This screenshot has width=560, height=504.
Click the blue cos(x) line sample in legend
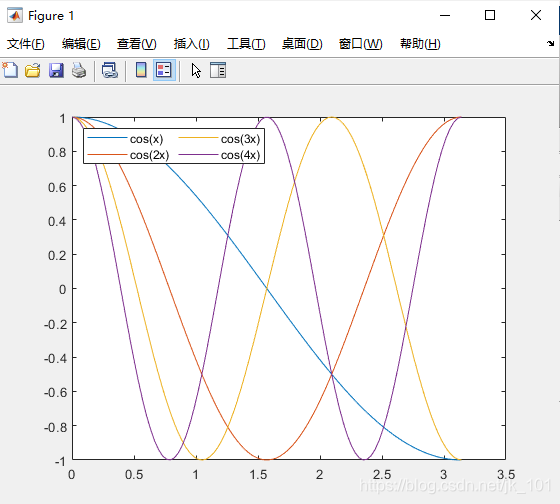click(x=107, y=138)
